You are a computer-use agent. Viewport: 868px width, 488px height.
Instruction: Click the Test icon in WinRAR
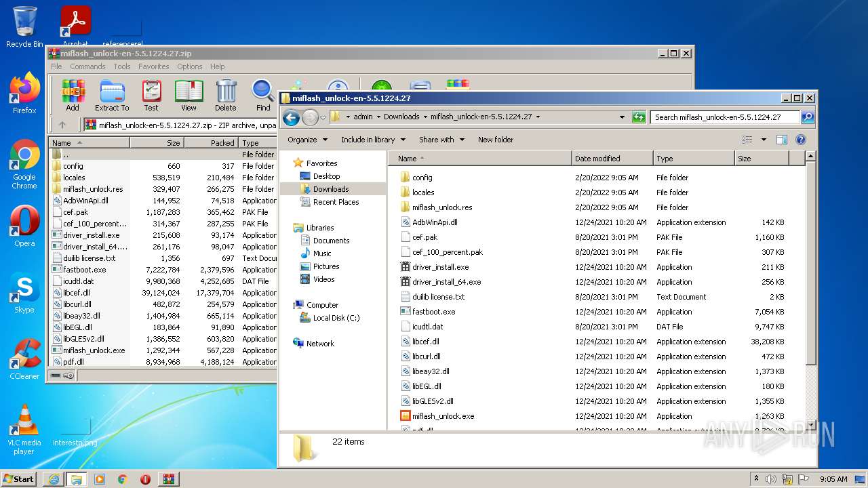pyautogui.click(x=151, y=96)
